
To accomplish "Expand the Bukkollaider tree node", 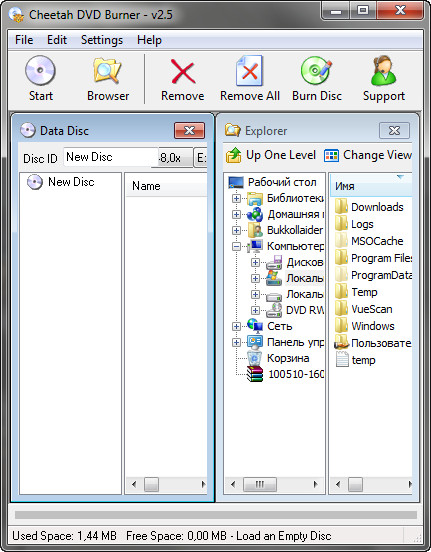I will [237, 231].
